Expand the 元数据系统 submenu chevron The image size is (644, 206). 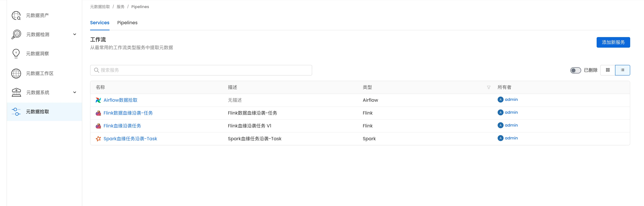(x=74, y=92)
